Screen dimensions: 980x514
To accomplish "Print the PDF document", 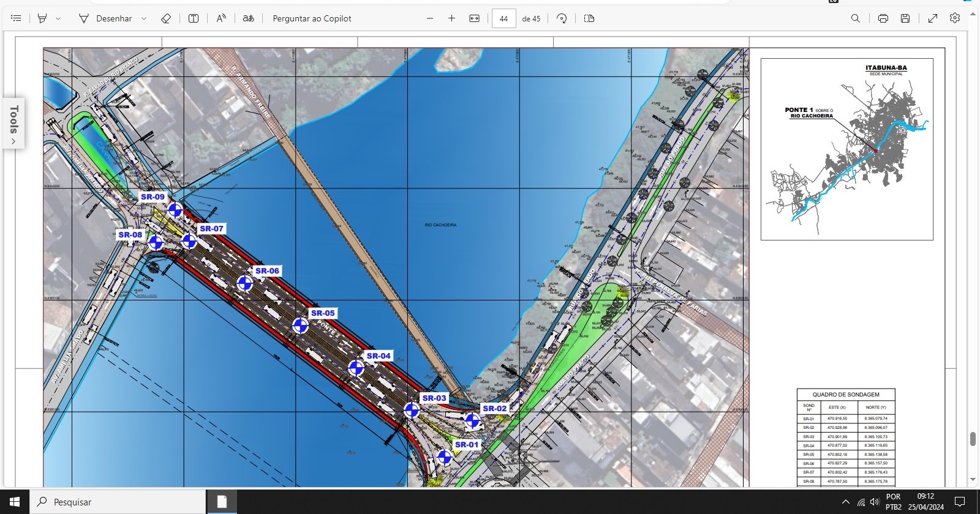I will pos(883,18).
